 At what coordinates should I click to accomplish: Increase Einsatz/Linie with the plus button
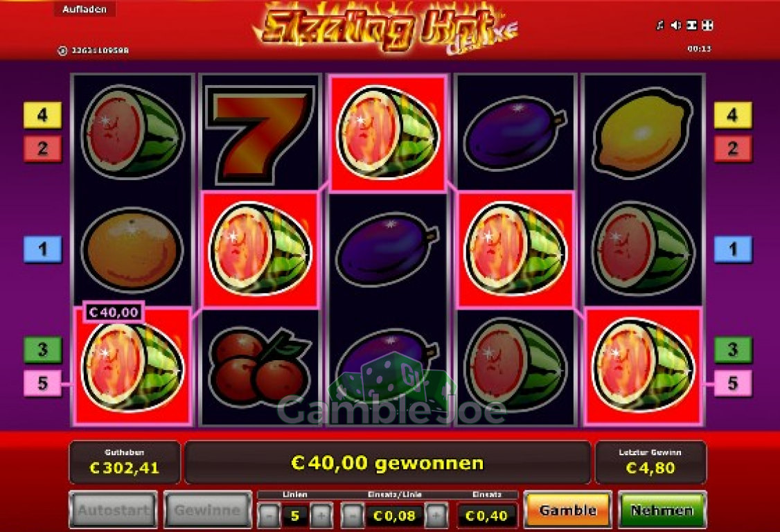pos(436,516)
